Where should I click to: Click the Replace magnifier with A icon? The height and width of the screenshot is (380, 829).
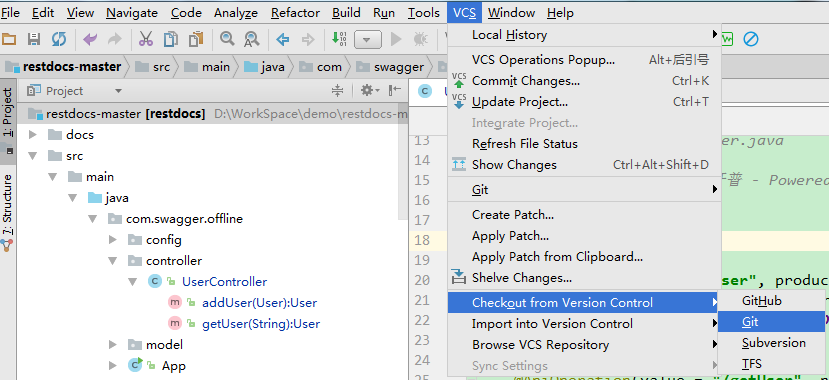click(252, 39)
